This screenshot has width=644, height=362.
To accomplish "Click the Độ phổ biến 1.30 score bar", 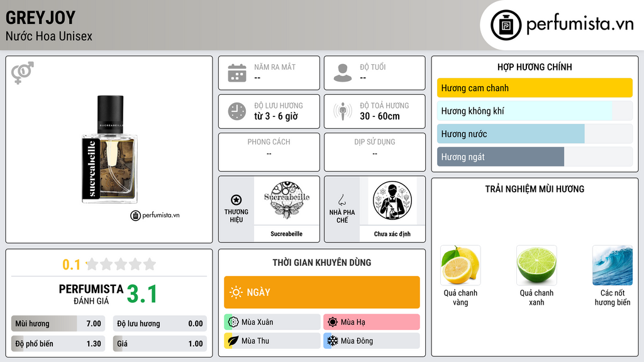I will click(58, 344).
